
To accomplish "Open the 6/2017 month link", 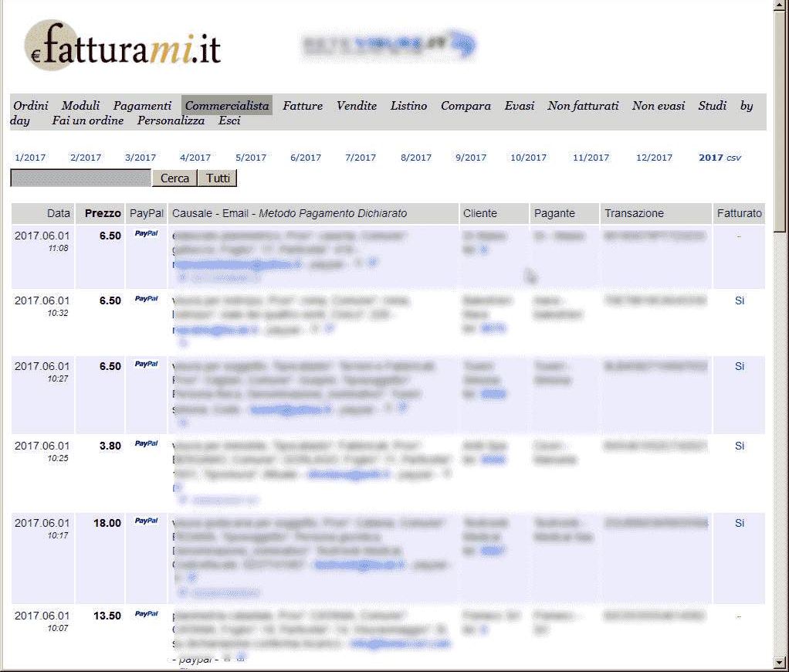I will click(306, 158).
